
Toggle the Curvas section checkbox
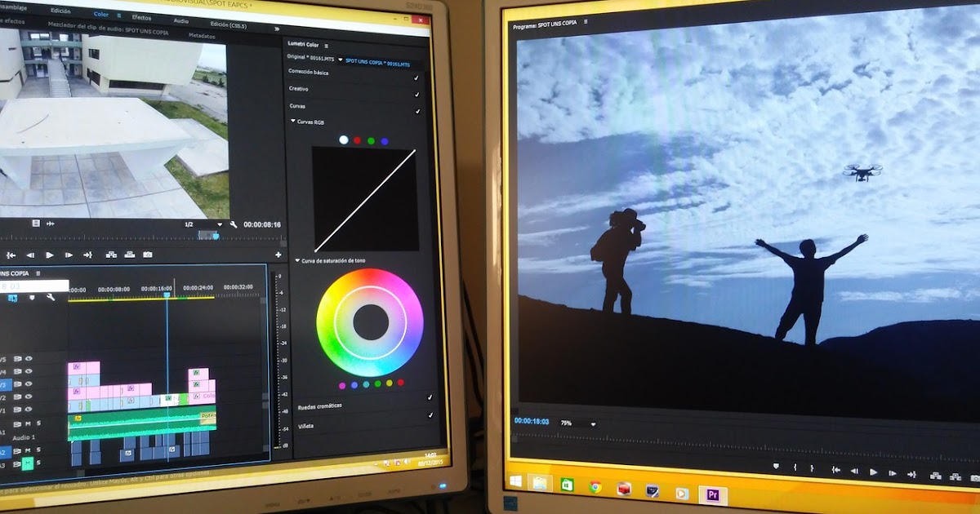coord(416,111)
